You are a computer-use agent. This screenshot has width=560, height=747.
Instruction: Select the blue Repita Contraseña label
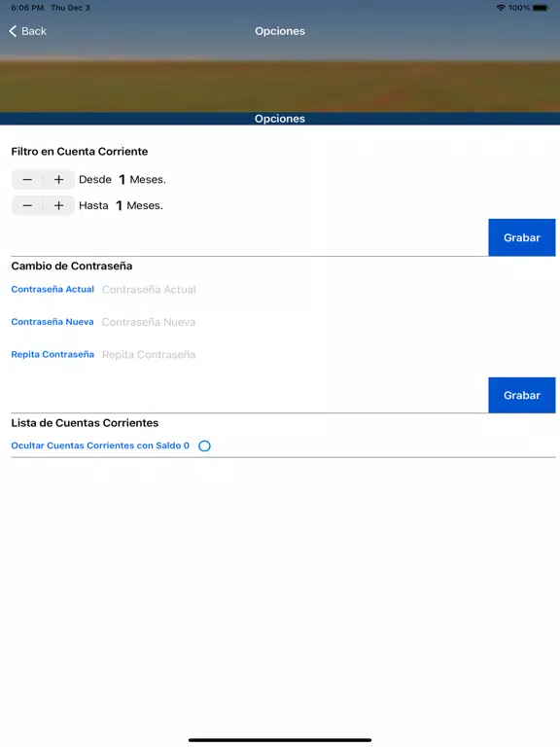[x=52, y=354]
